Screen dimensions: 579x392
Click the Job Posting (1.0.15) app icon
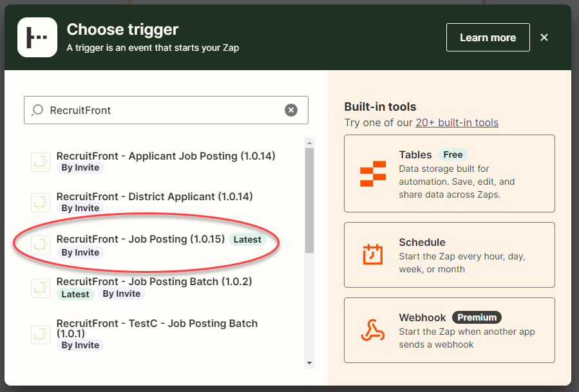[40, 245]
